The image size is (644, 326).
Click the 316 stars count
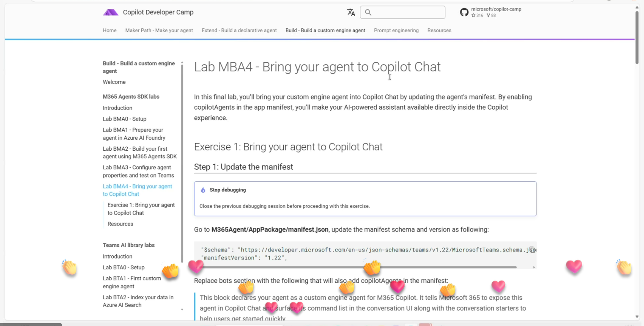(x=477, y=16)
